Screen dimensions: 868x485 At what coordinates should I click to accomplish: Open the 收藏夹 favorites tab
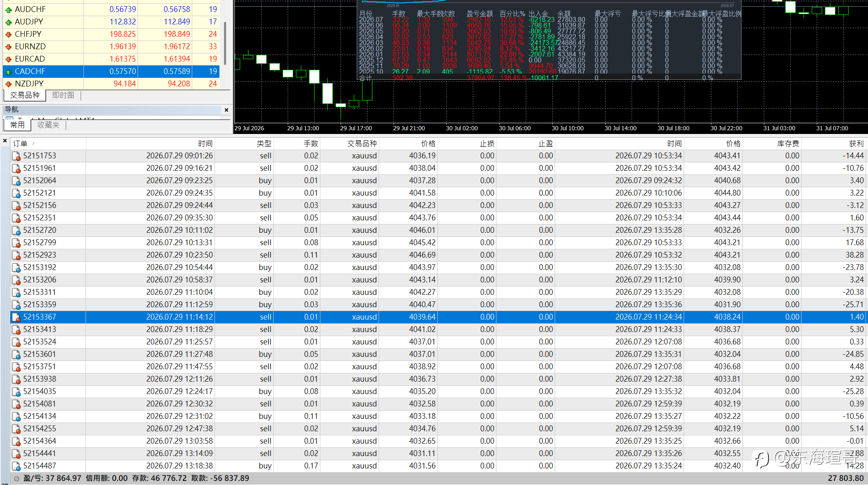48,125
